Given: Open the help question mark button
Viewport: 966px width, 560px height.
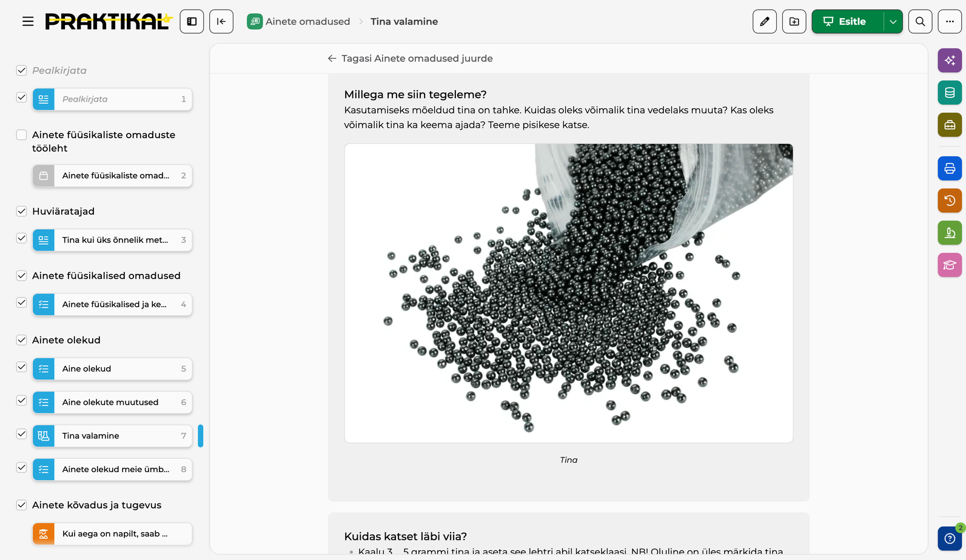Looking at the screenshot, I should tap(950, 538).
